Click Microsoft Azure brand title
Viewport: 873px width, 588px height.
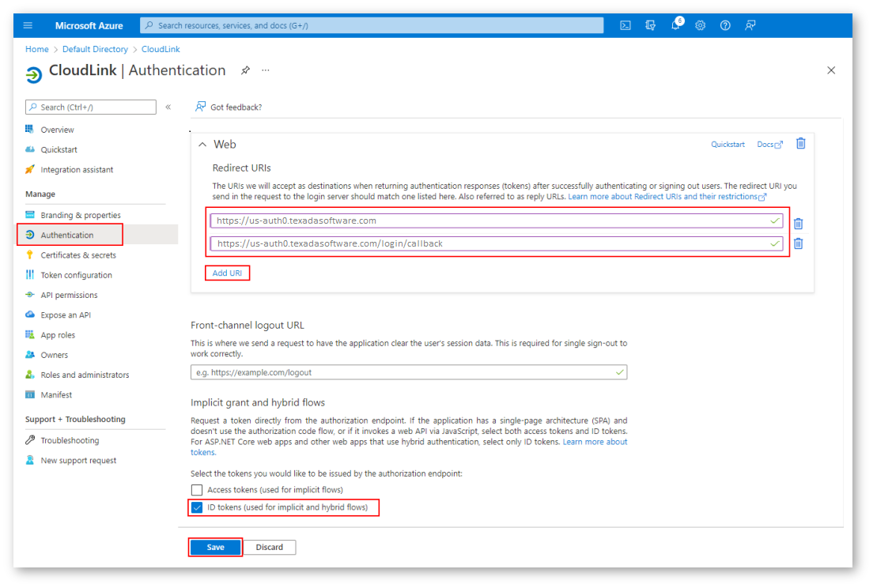pyautogui.click(x=89, y=25)
